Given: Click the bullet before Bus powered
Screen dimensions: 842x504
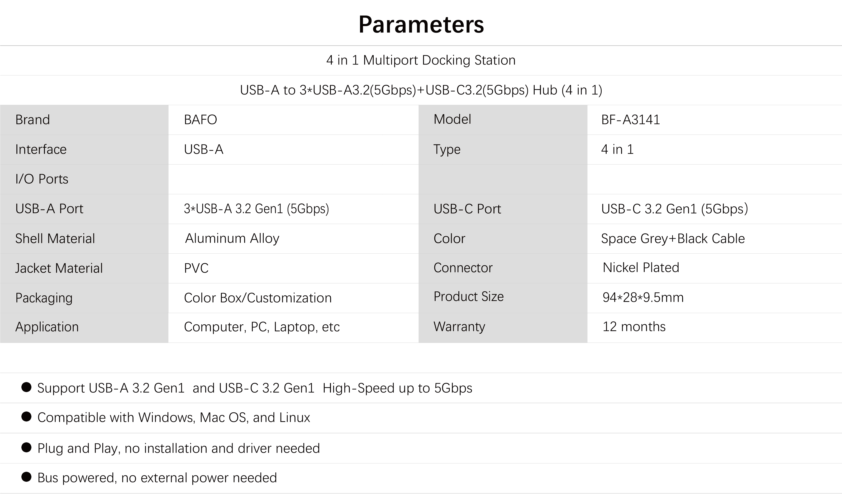Looking at the screenshot, I should (x=27, y=477).
